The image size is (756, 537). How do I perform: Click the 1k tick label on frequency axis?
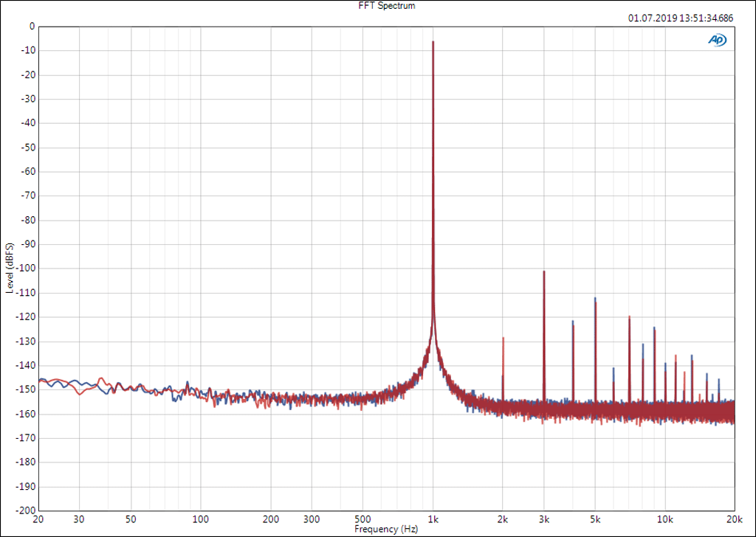[x=433, y=519]
